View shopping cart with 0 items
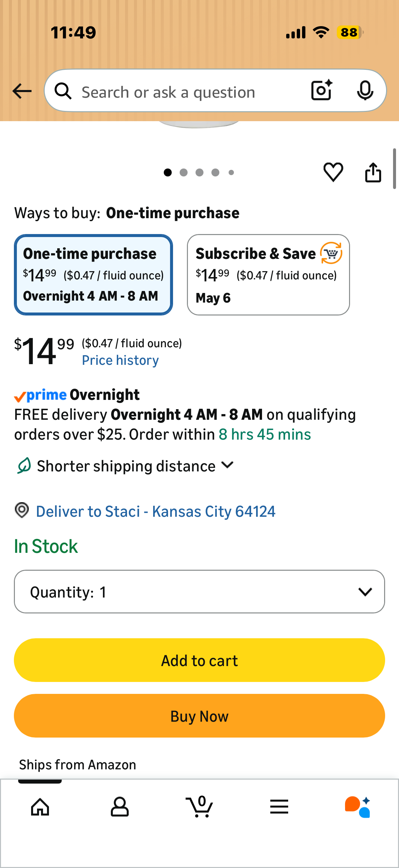Screen dimensions: 399x868 pos(199,806)
